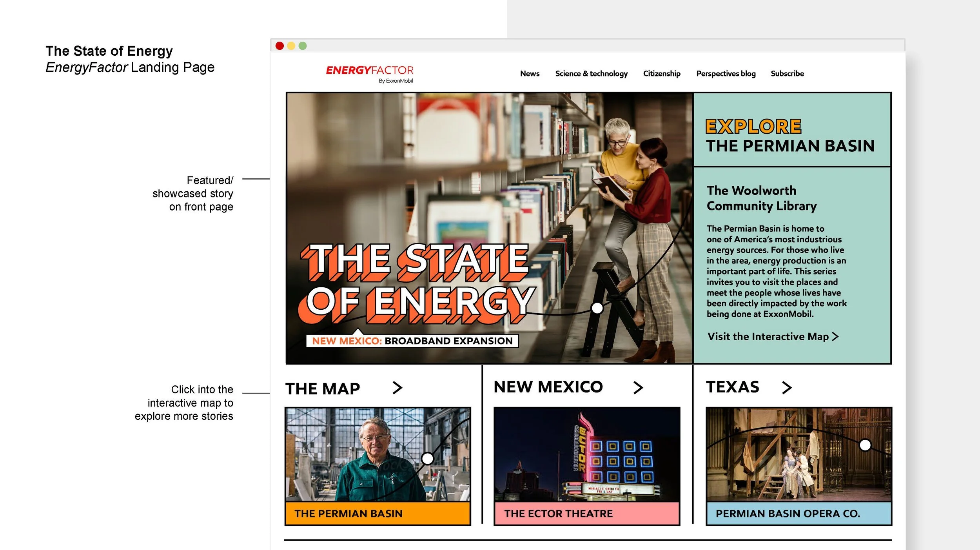The image size is (980, 550).
Task: Open THE MAP section heading
Action: click(x=323, y=389)
